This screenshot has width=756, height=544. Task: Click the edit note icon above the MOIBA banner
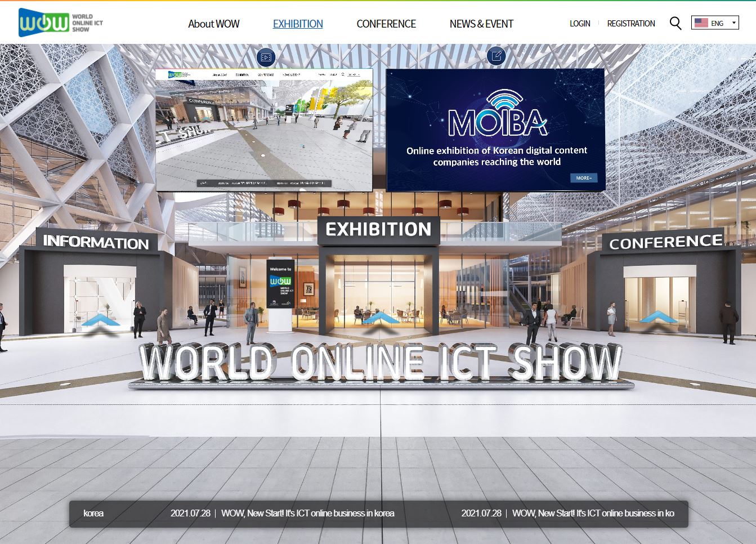(496, 56)
